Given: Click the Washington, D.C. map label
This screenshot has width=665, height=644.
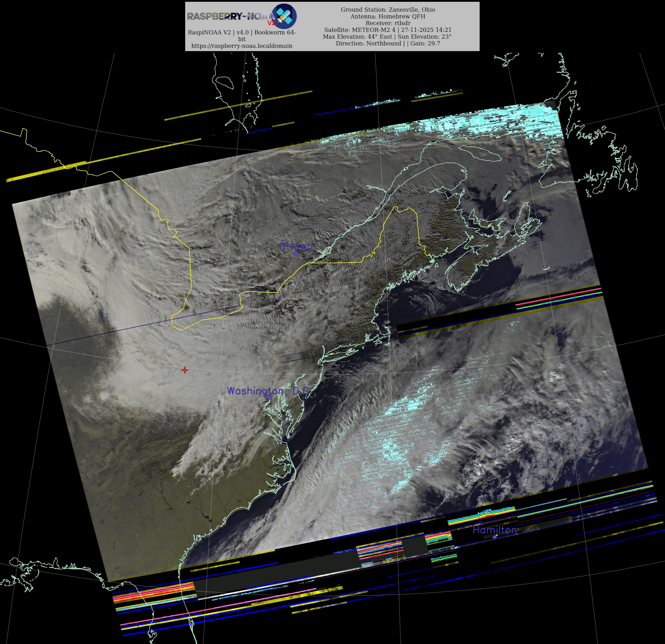Looking at the screenshot, I should tap(268, 391).
